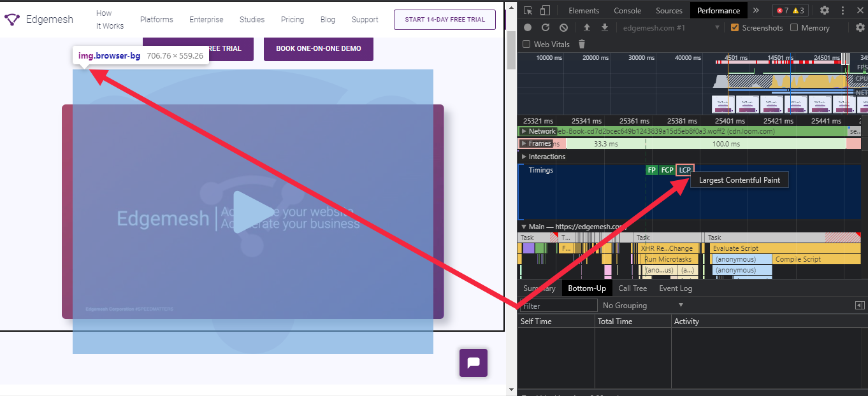Click the 33.3 ms frame bar
This screenshot has height=396, width=868.
coord(605,144)
